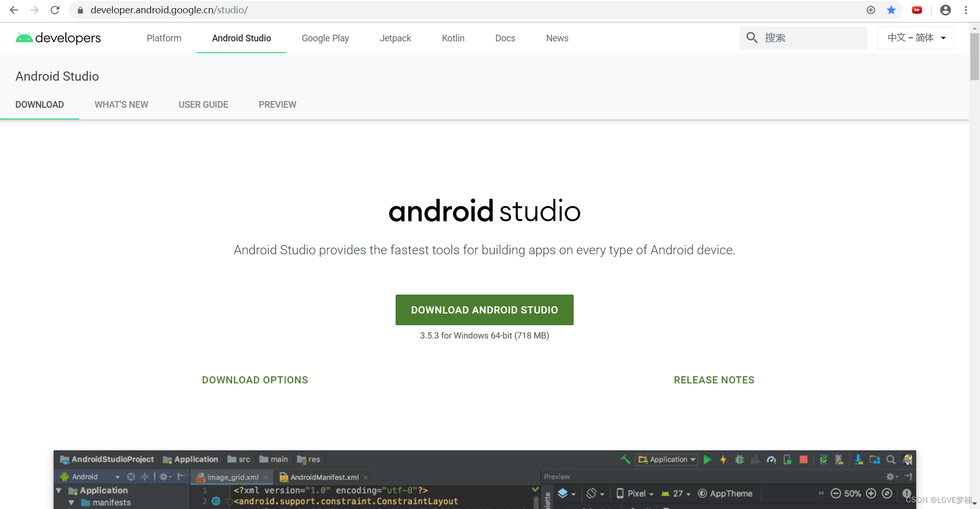Screen dimensions: 980x509
Task: Click the zoom-out minus control near 50%
Action: click(x=836, y=494)
